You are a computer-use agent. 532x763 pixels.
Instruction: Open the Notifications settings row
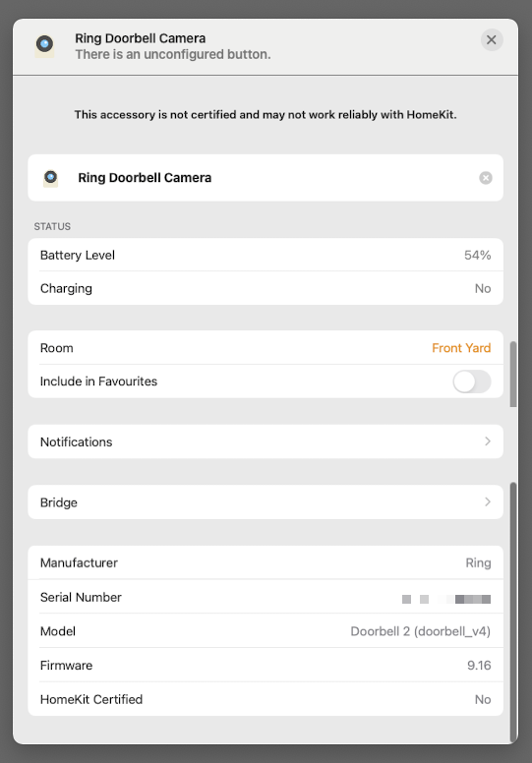pyautogui.click(x=266, y=441)
